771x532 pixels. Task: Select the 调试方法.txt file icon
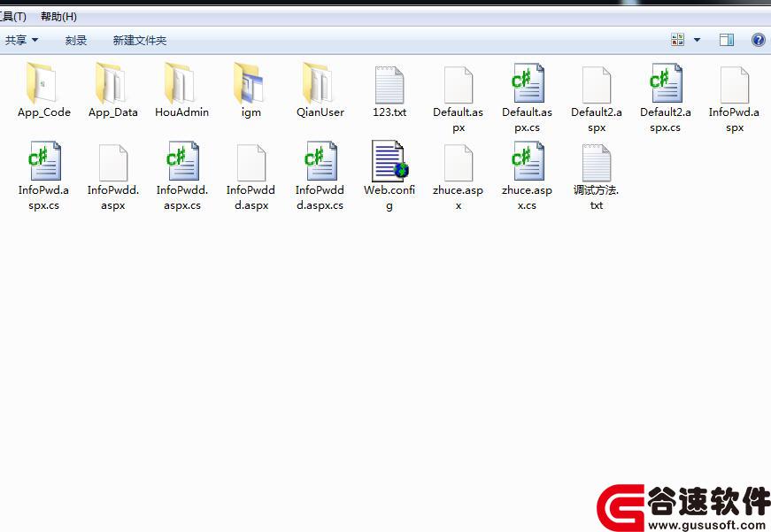[597, 162]
